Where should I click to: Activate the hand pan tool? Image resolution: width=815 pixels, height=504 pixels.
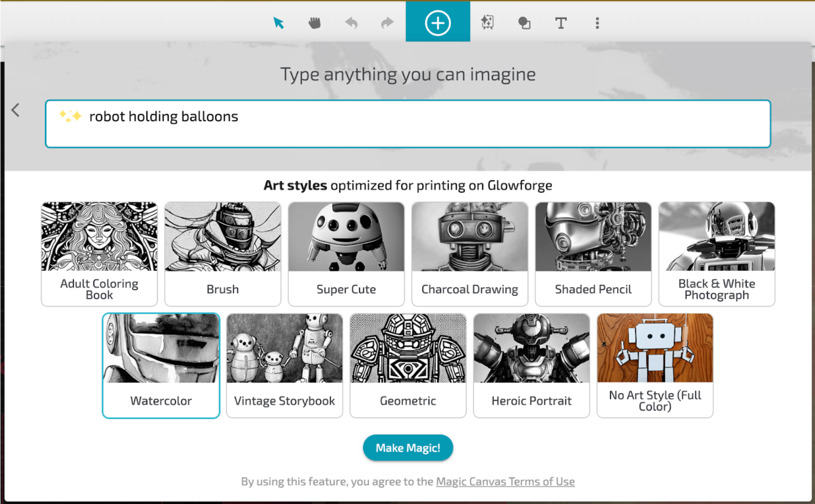pos(315,23)
